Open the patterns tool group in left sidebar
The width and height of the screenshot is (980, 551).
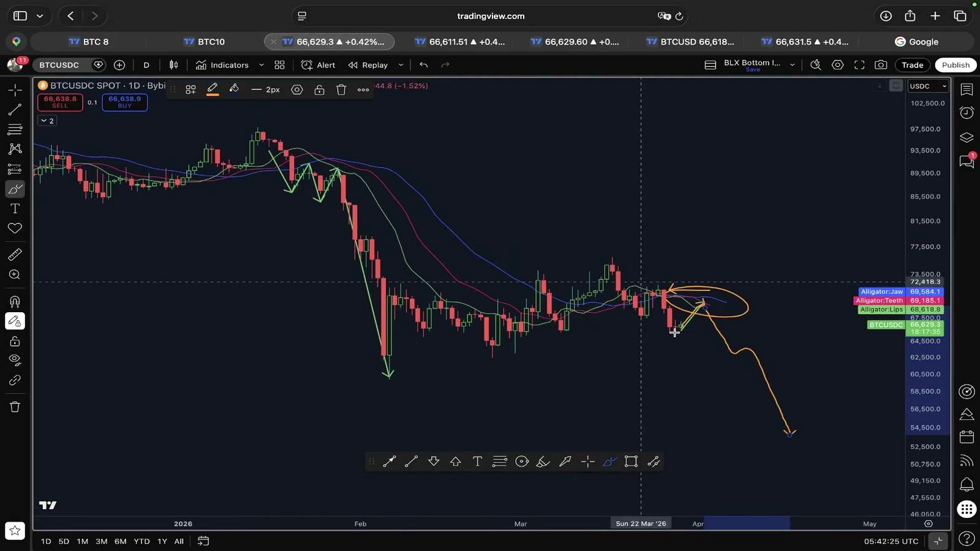[15, 149]
